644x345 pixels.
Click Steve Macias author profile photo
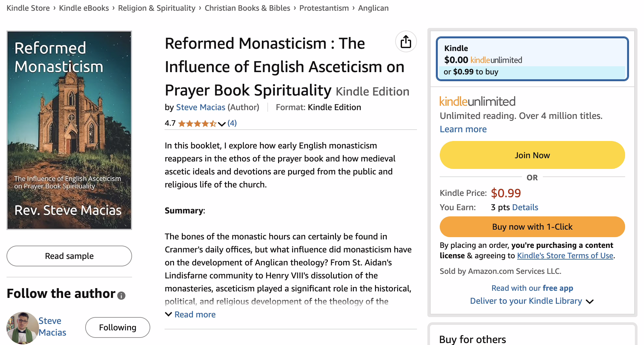(22, 328)
